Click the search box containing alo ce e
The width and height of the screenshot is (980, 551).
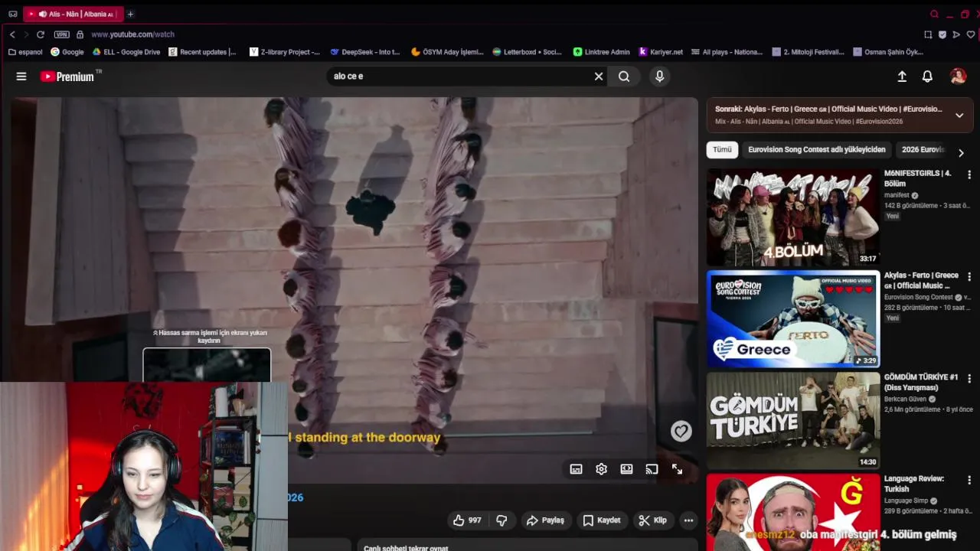point(459,77)
